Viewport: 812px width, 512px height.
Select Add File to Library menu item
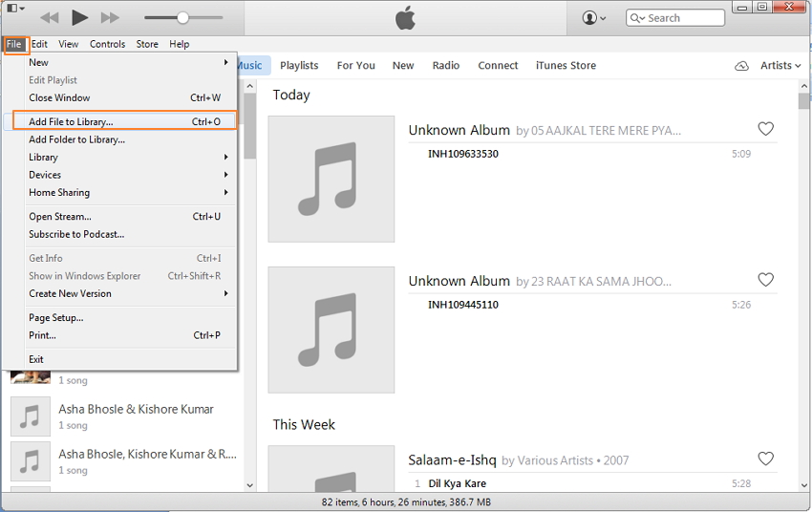[71, 122]
